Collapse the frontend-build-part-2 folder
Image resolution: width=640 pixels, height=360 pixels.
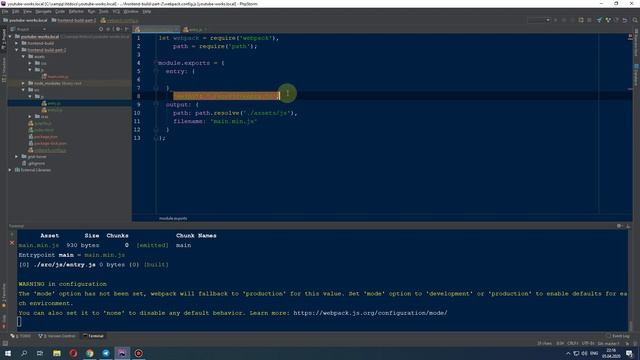(17, 50)
